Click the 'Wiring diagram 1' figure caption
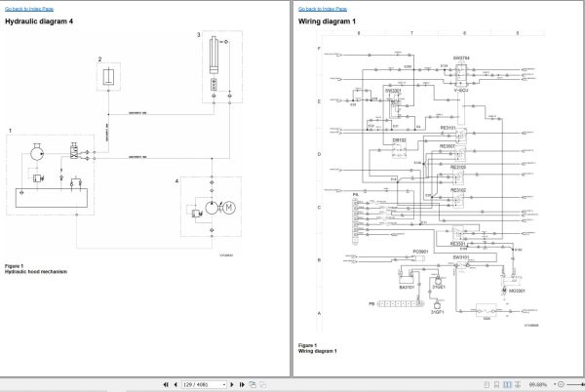 pyautogui.click(x=318, y=351)
